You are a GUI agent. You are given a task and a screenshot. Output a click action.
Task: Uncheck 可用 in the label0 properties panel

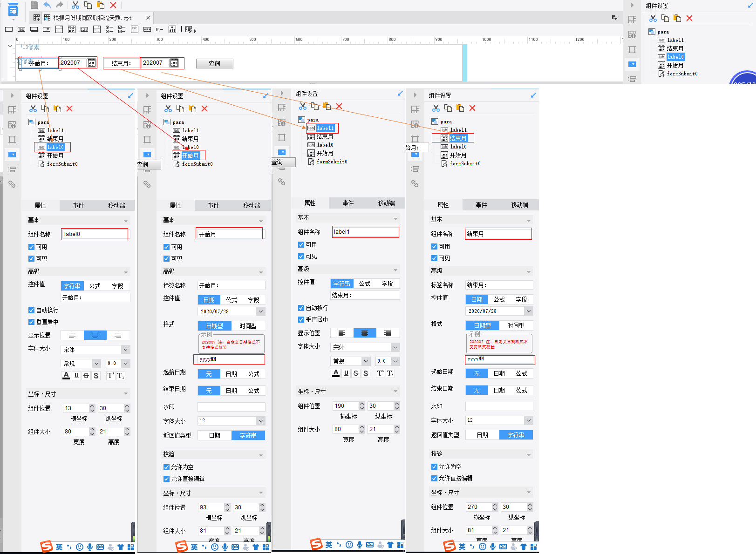point(32,247)
